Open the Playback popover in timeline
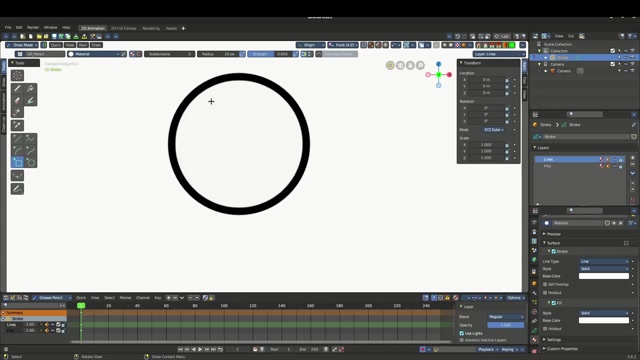 point(488,349)
